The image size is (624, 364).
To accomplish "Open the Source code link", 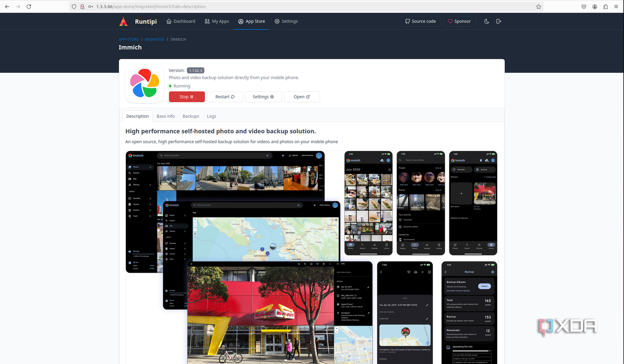I will pyautogui.click(x=420, y=21).
